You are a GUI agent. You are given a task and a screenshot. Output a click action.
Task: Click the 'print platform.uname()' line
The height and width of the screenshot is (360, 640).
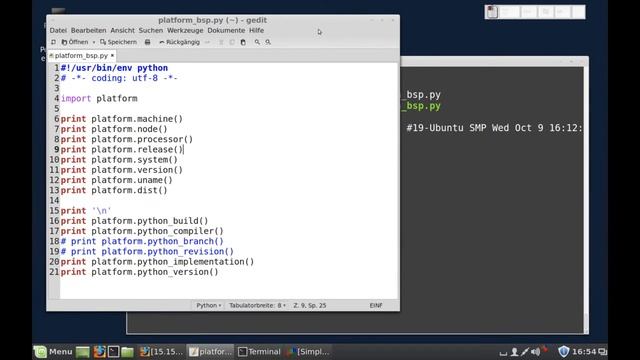(117, 180)
